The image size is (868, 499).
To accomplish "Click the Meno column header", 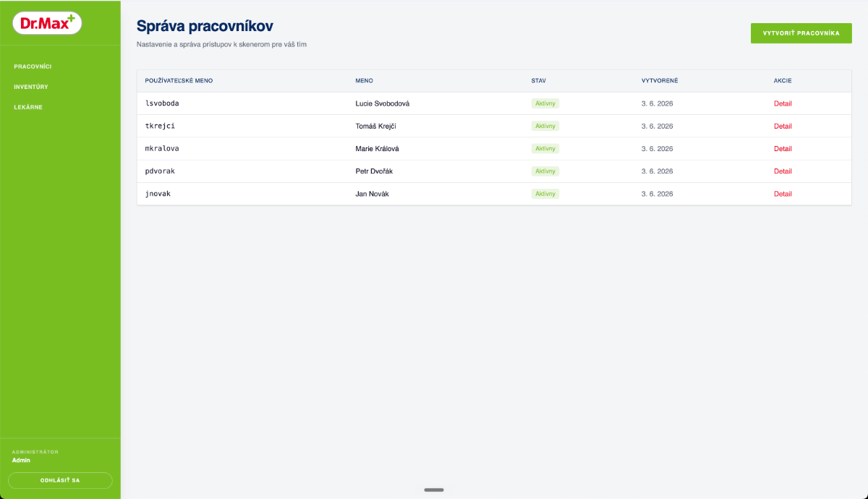I will point(365,81).
